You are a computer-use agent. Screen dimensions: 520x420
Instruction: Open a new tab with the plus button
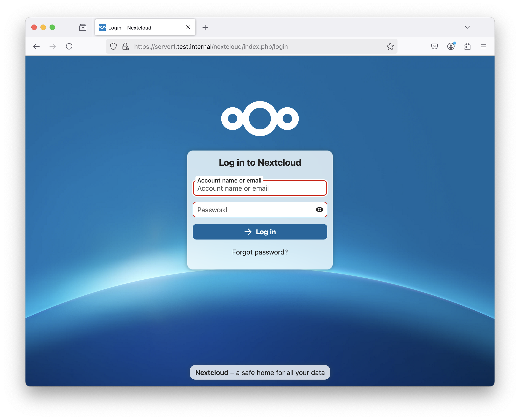click(205, 27)
